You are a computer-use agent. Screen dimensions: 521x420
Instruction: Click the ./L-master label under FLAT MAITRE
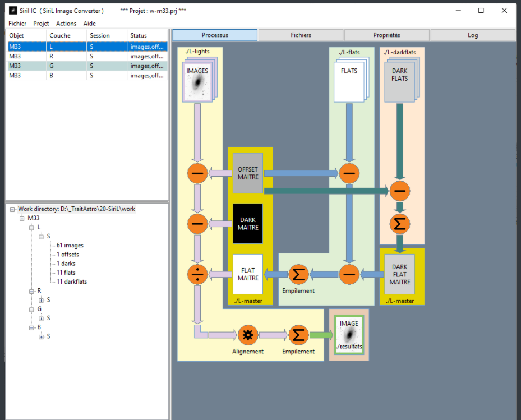[248, 301]
